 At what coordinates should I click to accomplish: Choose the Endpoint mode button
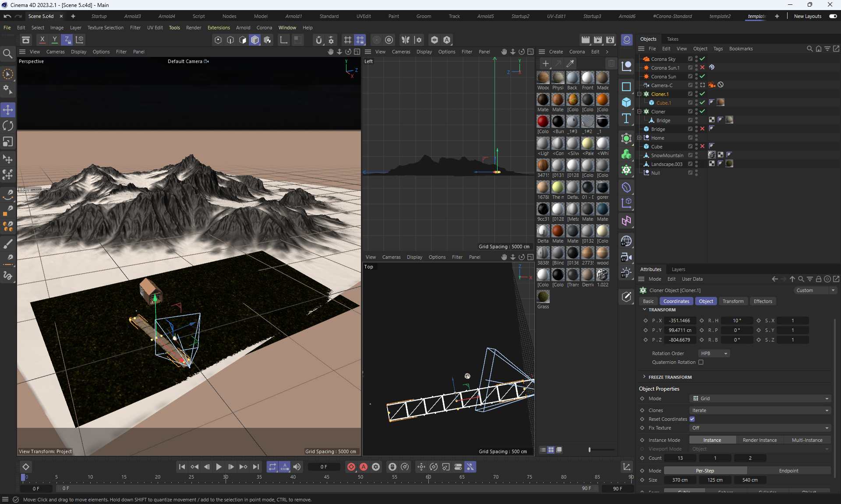coord(788,471)
